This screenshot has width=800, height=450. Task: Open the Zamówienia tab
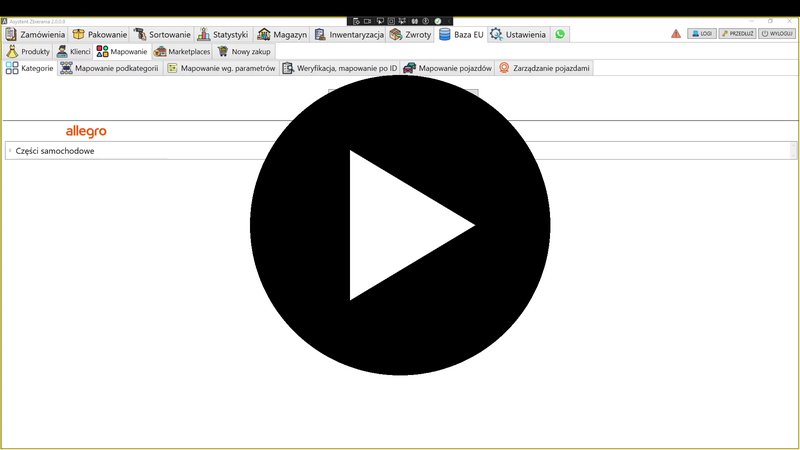tap(35, 34)
